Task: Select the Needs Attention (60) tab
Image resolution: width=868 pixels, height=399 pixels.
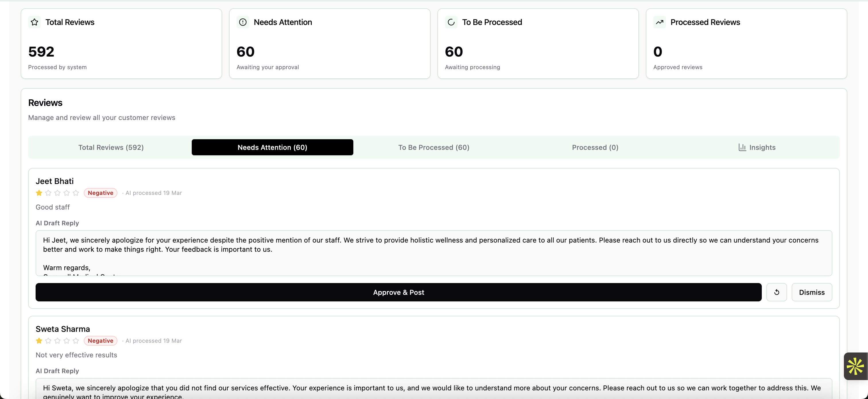Action: pos(272,147)
